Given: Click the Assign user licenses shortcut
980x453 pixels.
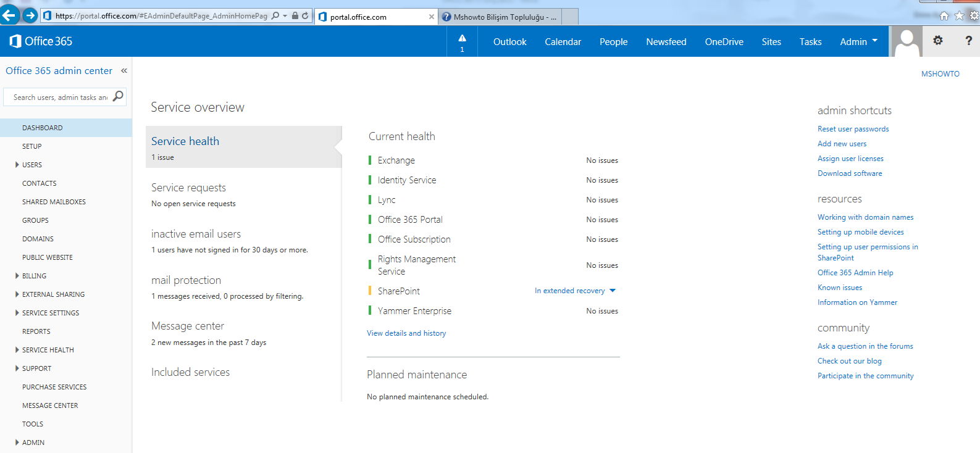Looking at the screenshot, I should pos(850,159).
